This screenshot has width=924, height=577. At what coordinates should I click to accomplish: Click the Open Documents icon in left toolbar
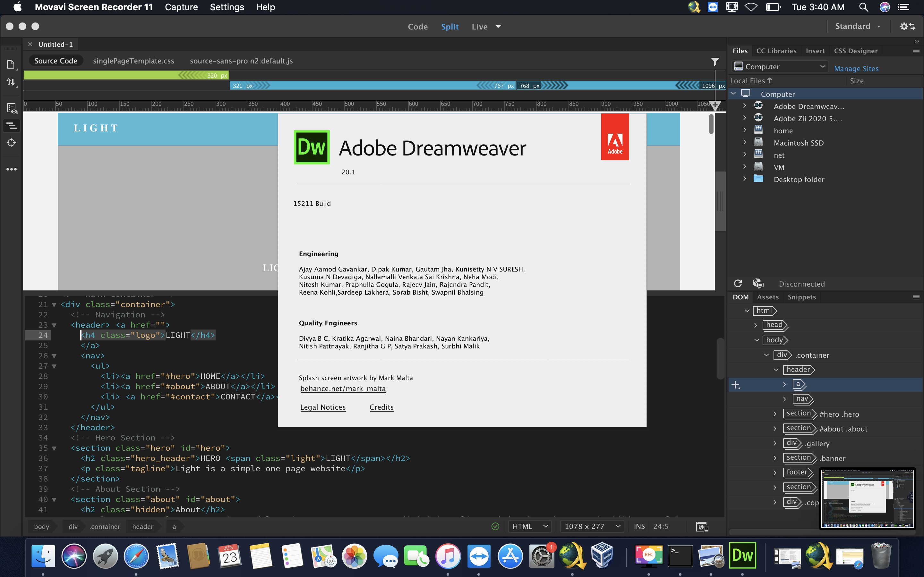tap(11, 64)
